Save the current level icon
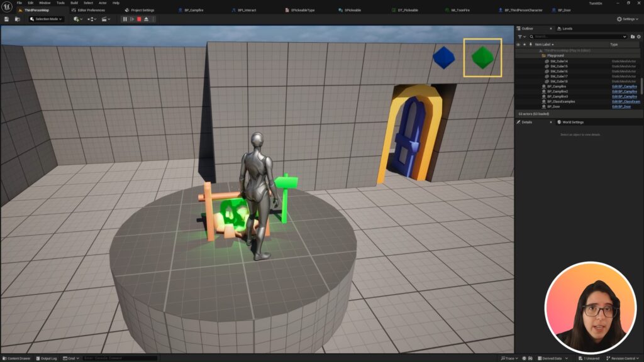The image size is (644, 362). (6, 19)
